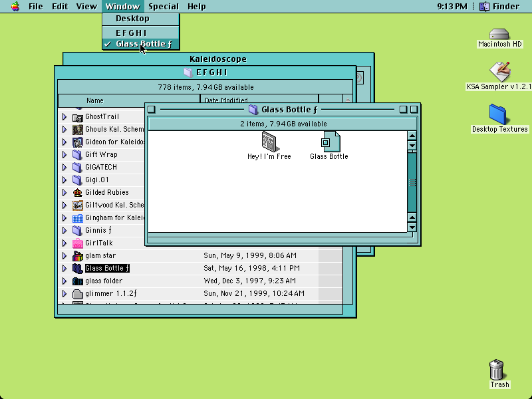
Task: Expand the Ghouls Kal. Scheme disclosure triangle
Action: tap(65, 129)
